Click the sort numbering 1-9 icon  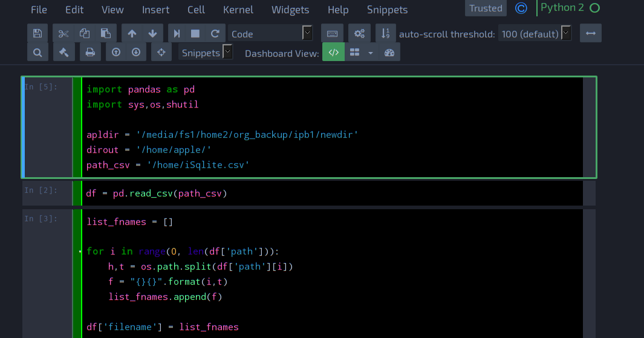(386, 33)
